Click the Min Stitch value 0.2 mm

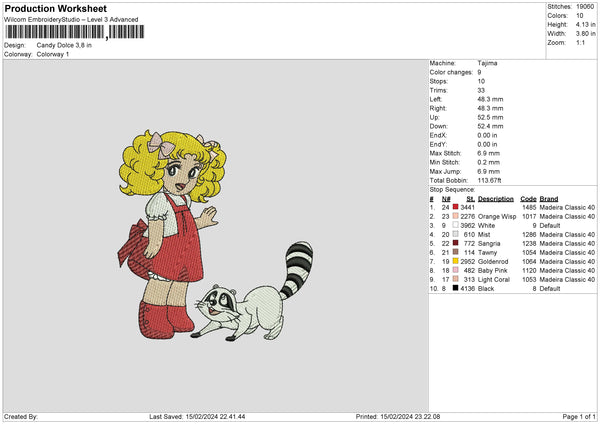(x=489, y=162)
